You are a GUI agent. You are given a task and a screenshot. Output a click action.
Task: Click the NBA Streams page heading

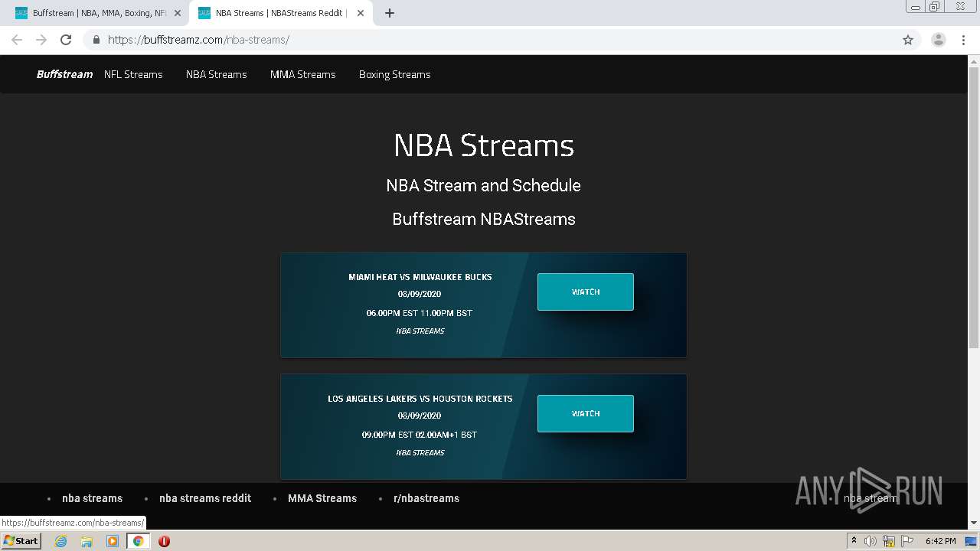click(x=484, y=145)
